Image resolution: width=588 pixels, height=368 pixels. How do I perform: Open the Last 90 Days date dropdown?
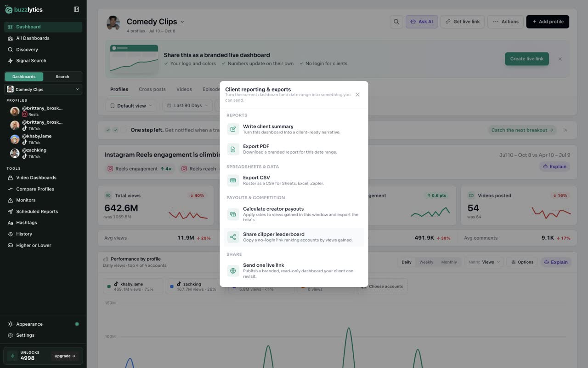[x=187, y=106]
